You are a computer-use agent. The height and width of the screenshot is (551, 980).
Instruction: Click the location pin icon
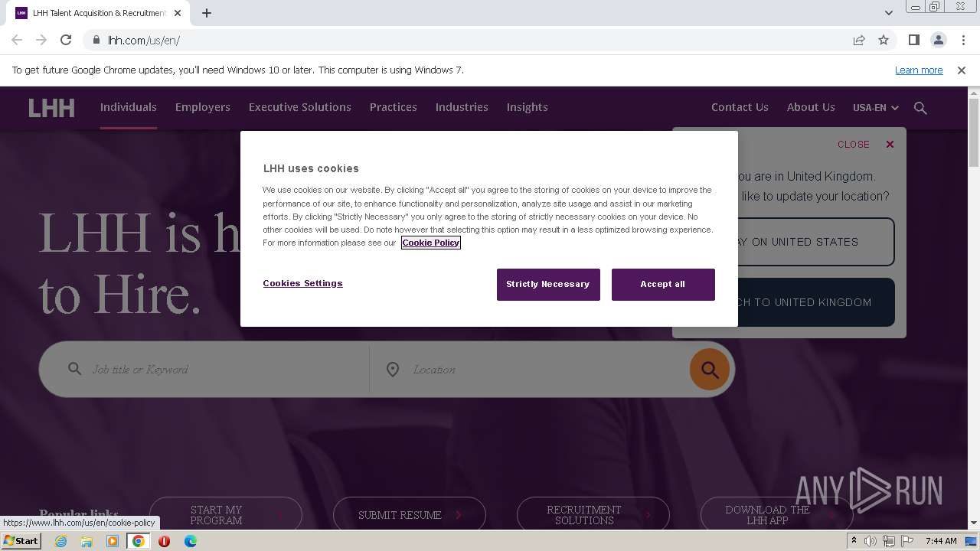[393, 370]
